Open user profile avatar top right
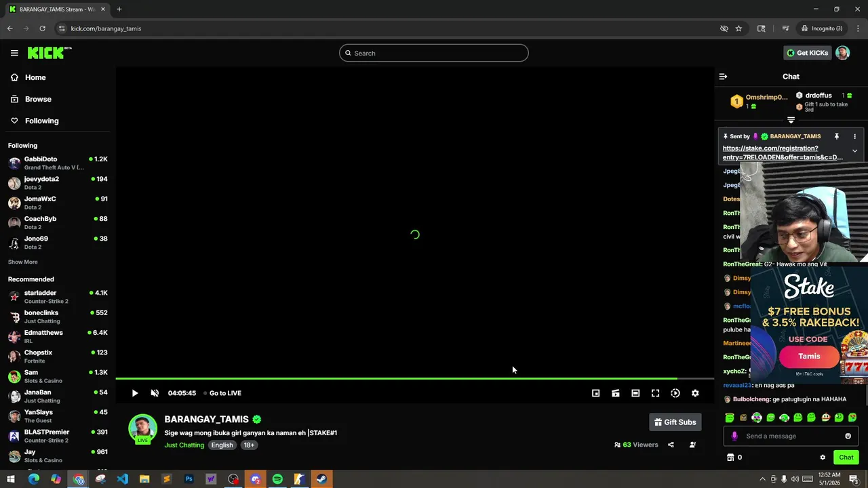868x488 pixels. coord(842,53)
